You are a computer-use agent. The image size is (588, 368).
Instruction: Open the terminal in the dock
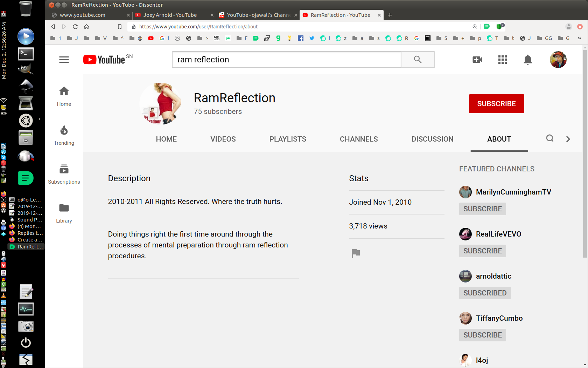click(x=26, y=54)
